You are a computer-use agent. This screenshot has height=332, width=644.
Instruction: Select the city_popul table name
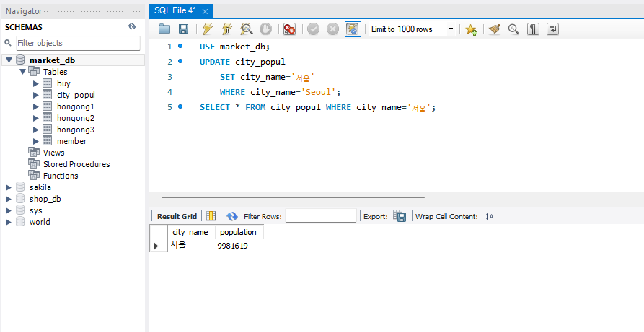tap(76, 95)
